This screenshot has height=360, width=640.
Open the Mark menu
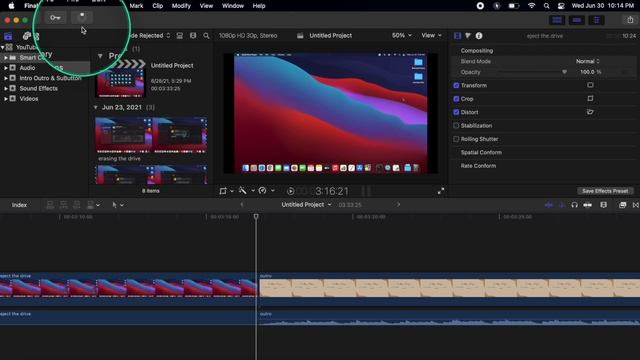coord(136,6)
